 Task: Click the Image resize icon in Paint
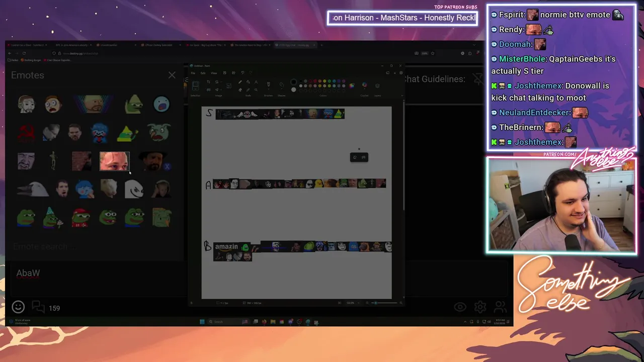(208, 89)
